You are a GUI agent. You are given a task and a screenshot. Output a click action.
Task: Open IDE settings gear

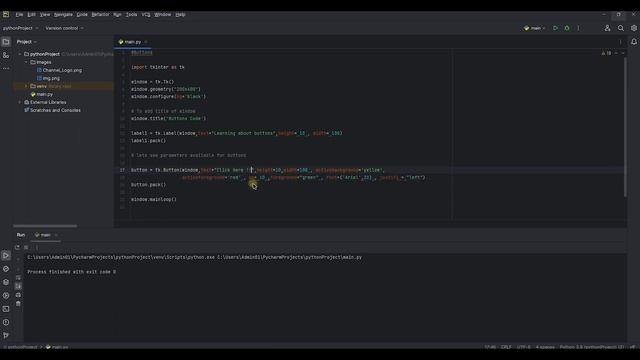click(x=633, y=28)
